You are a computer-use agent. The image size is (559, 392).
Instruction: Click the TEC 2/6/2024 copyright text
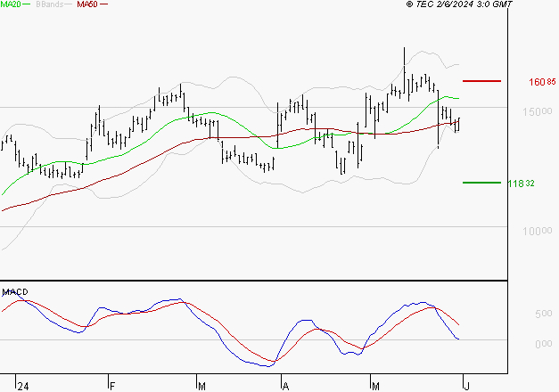[x=459, y=4]
